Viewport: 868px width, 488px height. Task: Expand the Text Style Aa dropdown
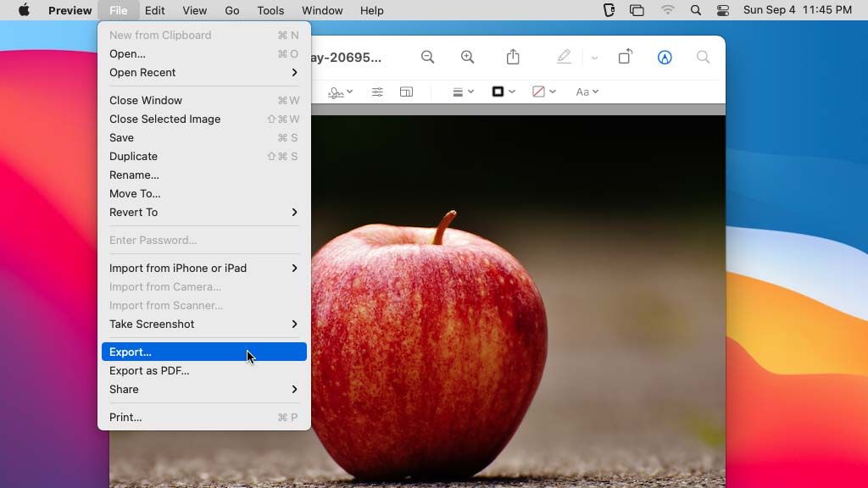pos(586,91)
